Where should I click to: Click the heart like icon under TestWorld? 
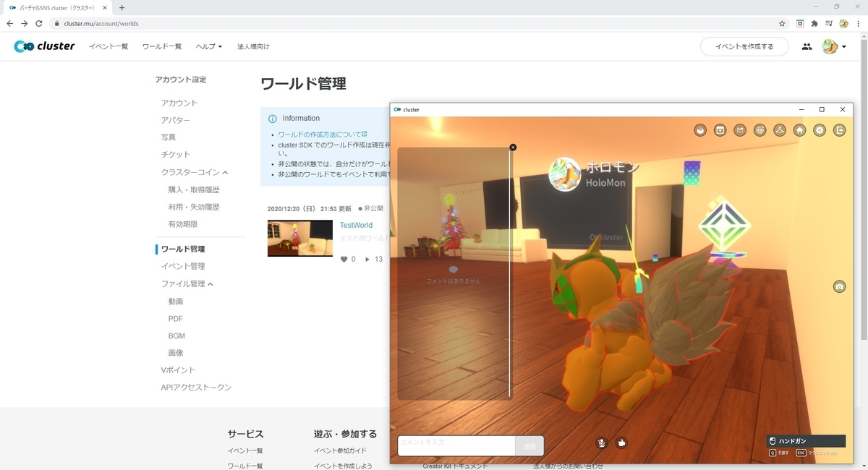pyautogui.click(x=344, y=259)
